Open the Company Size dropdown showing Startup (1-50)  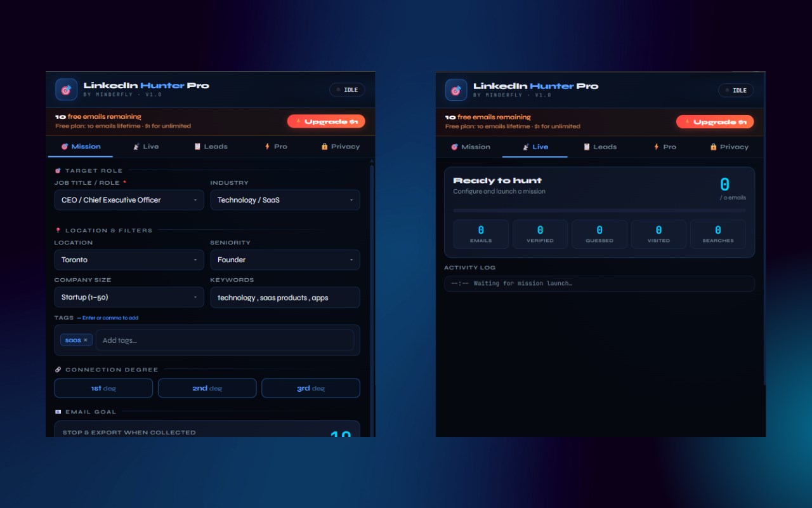click(x=129, y=297)
